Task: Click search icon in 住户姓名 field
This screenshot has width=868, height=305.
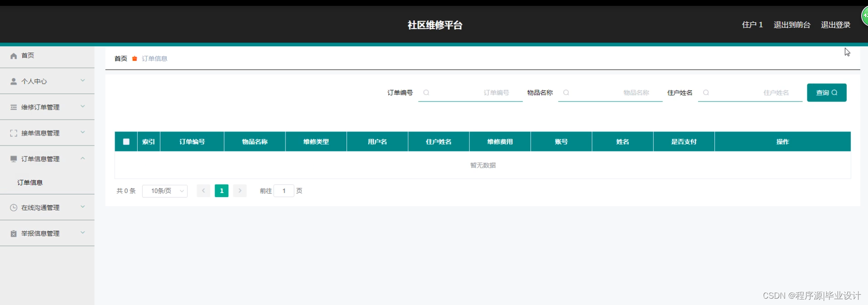Action: [706, 92]
